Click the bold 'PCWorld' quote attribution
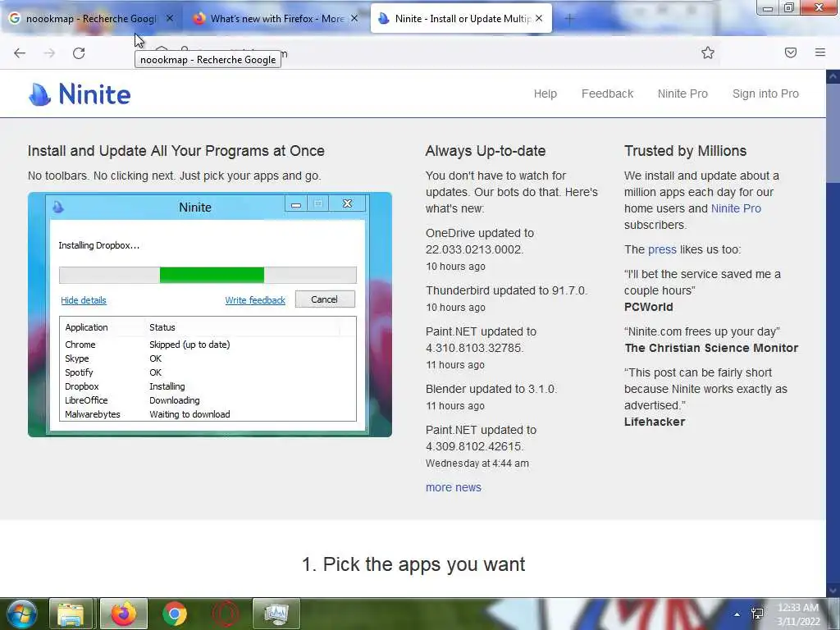The image size is (840, 630). [648, 307]
